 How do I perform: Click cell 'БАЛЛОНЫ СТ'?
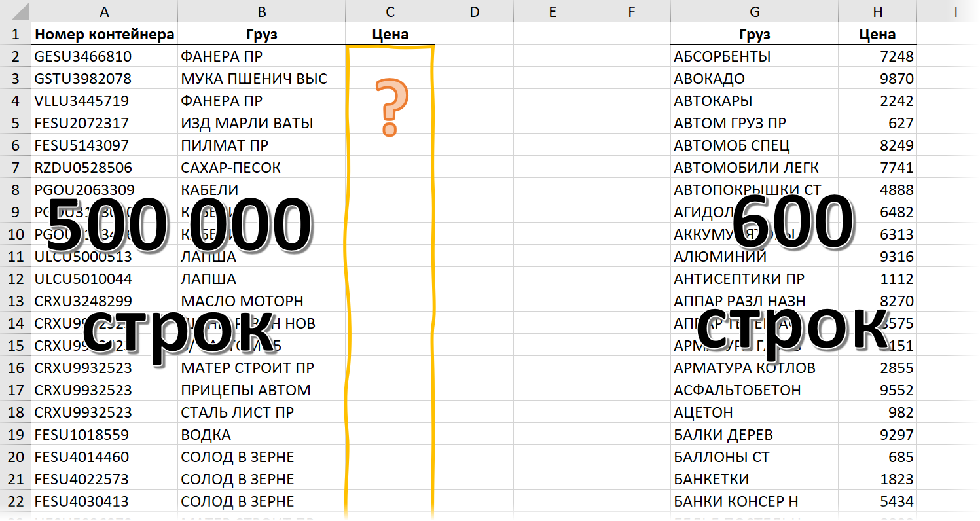click(754, 457)
